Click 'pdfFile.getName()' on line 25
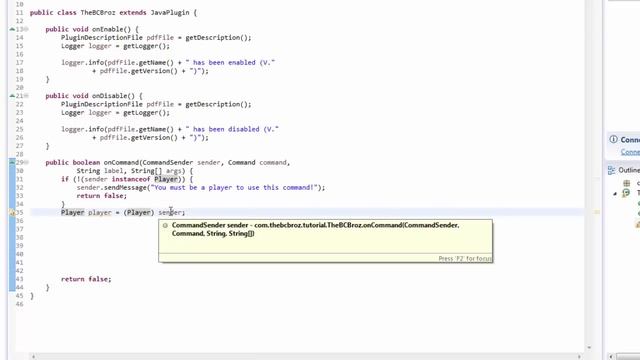 click(140, 129)
